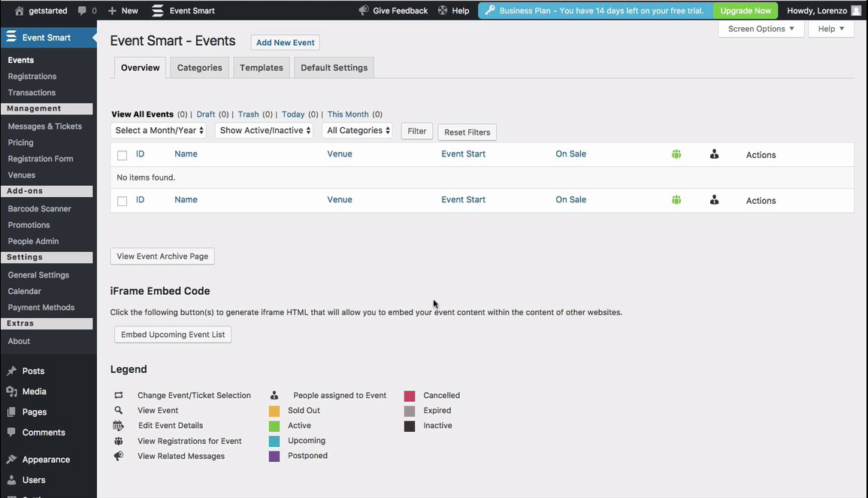
Task: Expand the Screen Options panel
Action: click(x=761, y=29)
